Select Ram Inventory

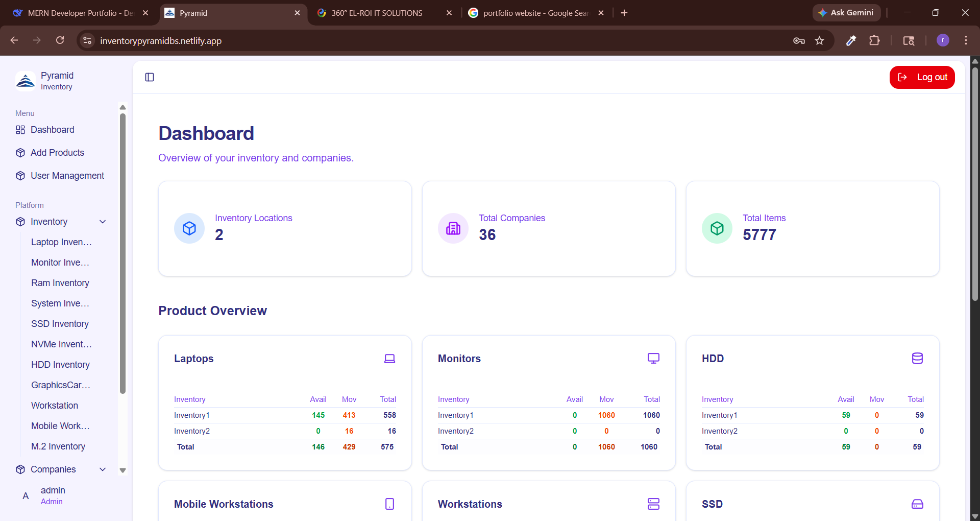[60, 283]
